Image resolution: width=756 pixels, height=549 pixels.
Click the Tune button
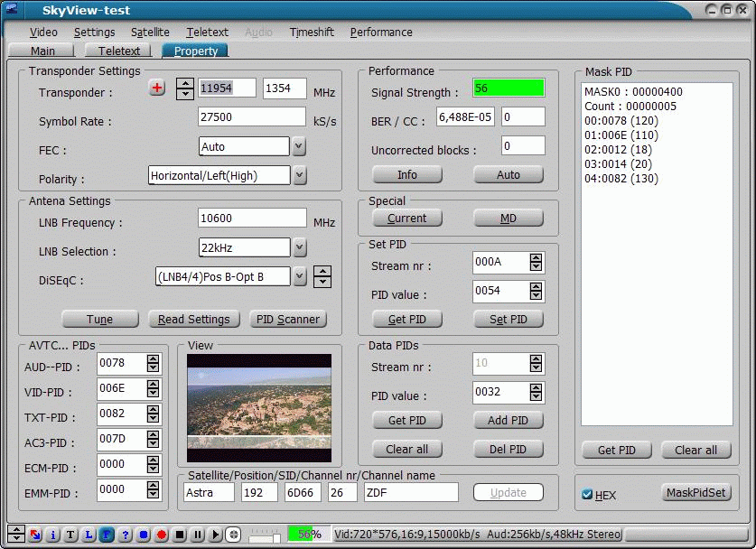(99, 319)
